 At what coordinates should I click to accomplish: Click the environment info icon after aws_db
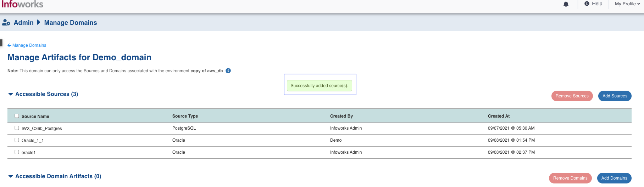pos(228,70)
